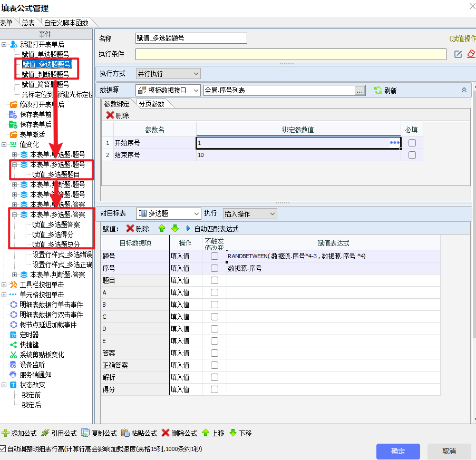Screen dimensions: 476x460
Task: Switch to the 总表 tab
Action: point(28,23)
